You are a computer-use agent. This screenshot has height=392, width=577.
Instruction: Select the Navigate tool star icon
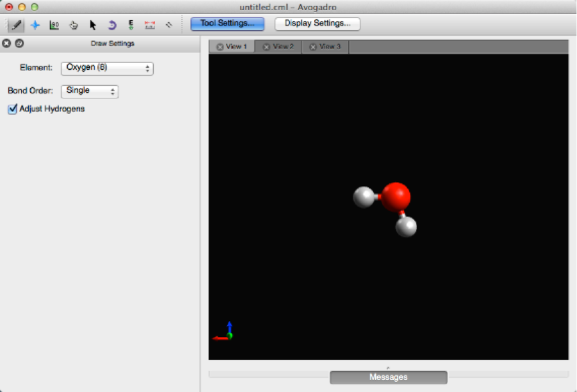click(35, 25)
